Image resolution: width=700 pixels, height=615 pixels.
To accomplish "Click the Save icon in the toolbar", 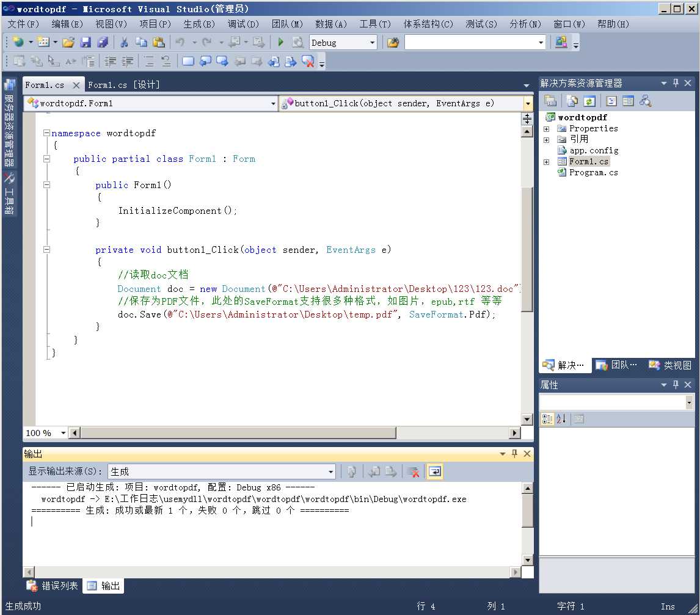I will (86, 42).
